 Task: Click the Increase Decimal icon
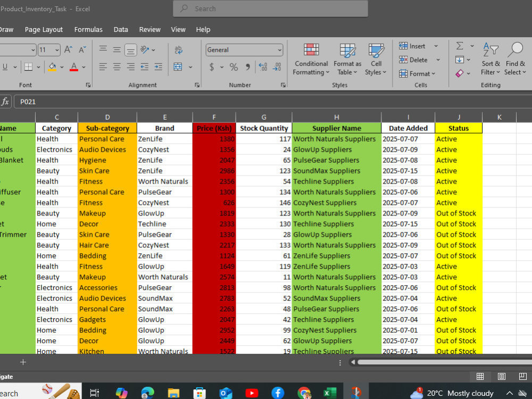click(263, 67)
